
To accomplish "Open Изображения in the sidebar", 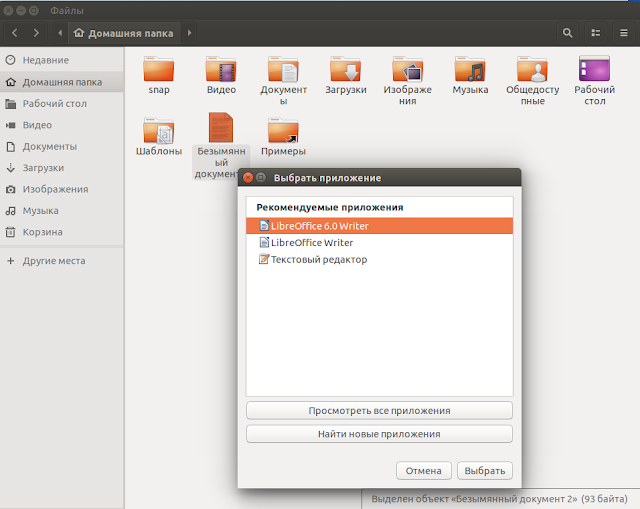I will 62,189.
